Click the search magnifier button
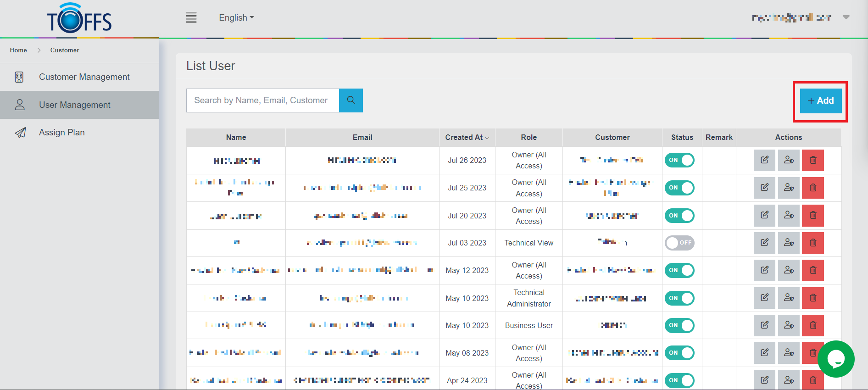 click(351, 100)
